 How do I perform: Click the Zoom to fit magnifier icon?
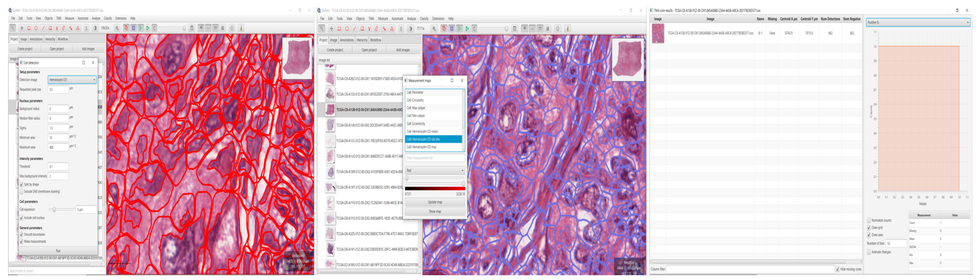click(x=117, y=28)
